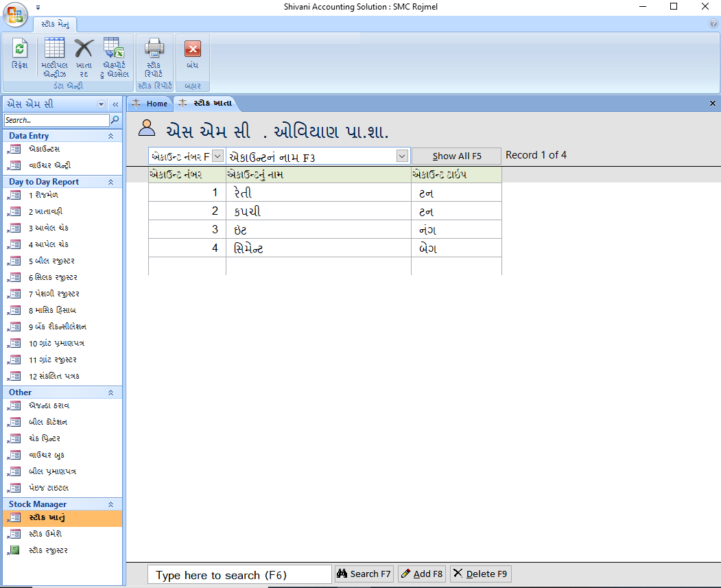Select the ખાતા રદ delete-account icon
This screenshot has height=588, width=721.
84,55
